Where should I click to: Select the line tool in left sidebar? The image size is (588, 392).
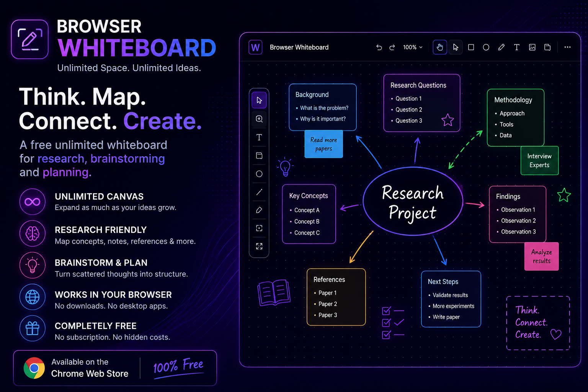click(x=259, y=192)
